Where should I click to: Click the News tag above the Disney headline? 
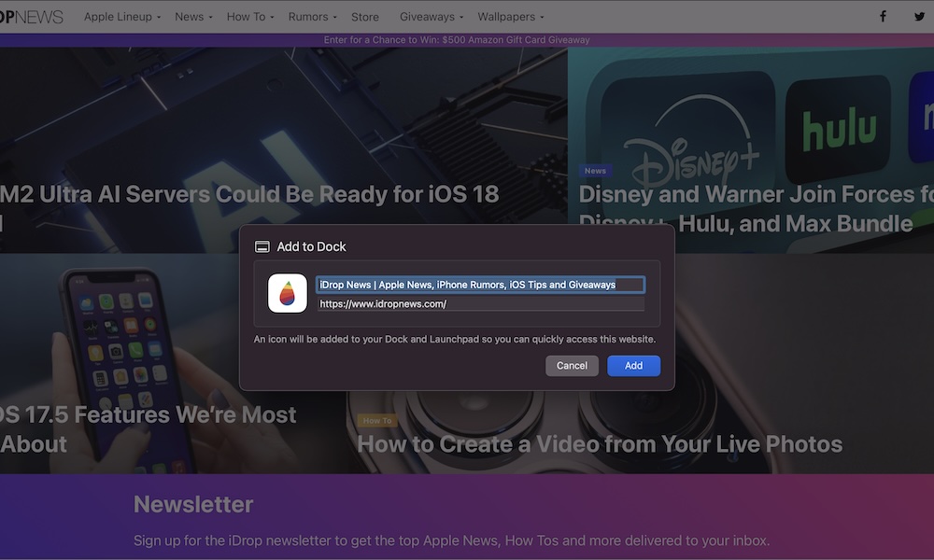[x=595, y=171]
